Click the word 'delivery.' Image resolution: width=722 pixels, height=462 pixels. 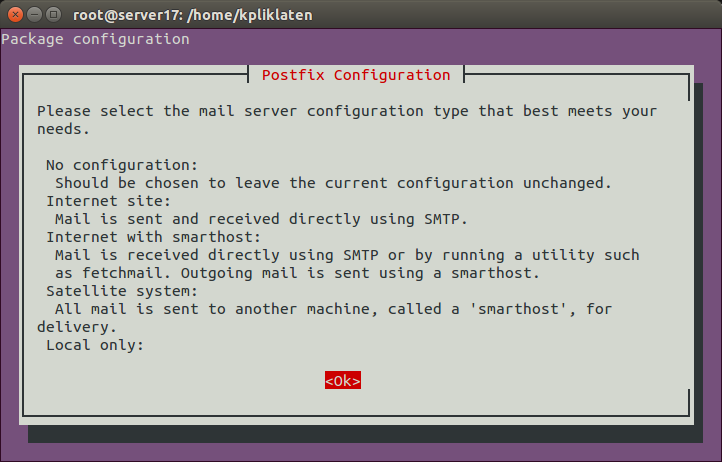(x=77, y=327)
